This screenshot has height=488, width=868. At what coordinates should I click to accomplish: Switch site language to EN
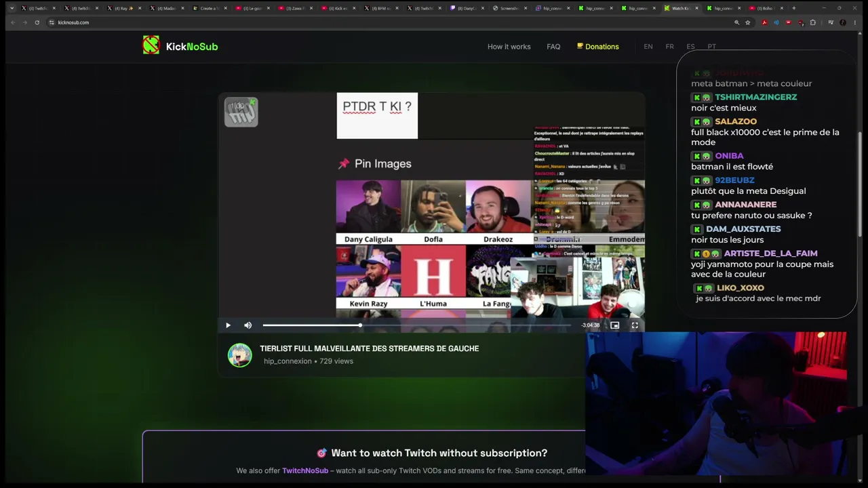pyautogui.click(x=648, y=47)
